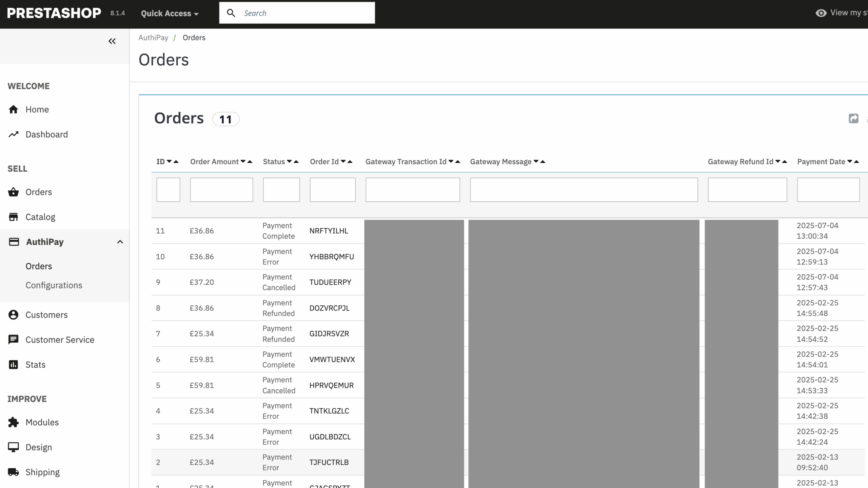868x488 pixels.
Task: Click the Dashboard trend icon
Action: pyautogui.click(x=13, y=135)
